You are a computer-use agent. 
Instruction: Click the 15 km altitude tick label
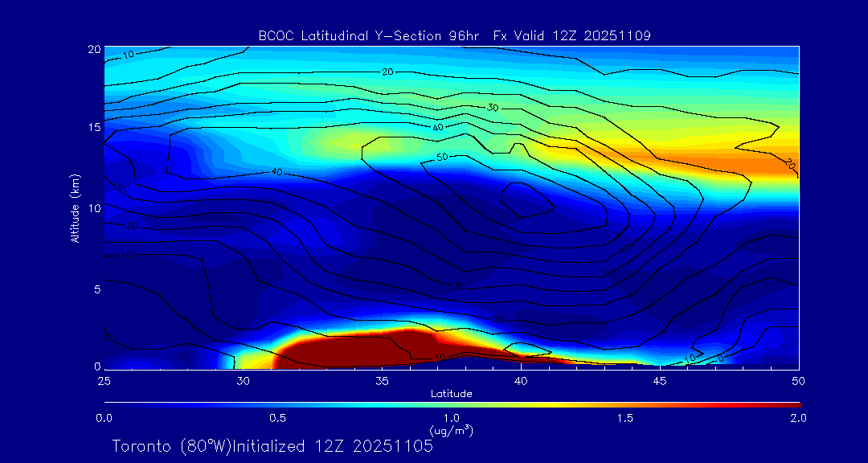tap(92, 128)
